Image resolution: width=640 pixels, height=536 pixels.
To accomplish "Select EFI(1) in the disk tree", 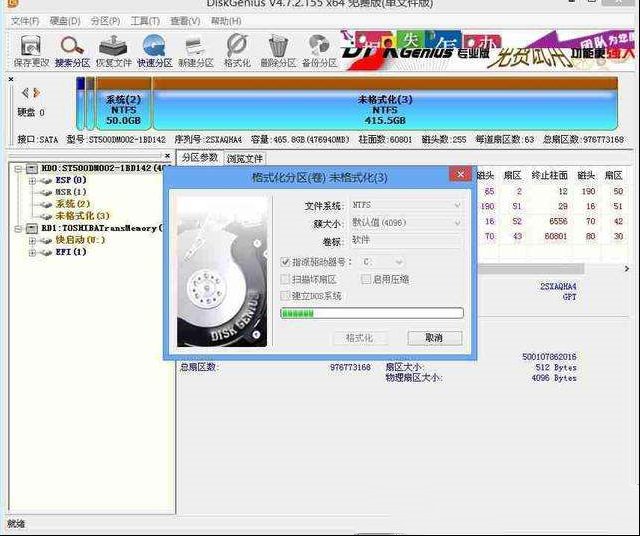I will tap(71, 252).
